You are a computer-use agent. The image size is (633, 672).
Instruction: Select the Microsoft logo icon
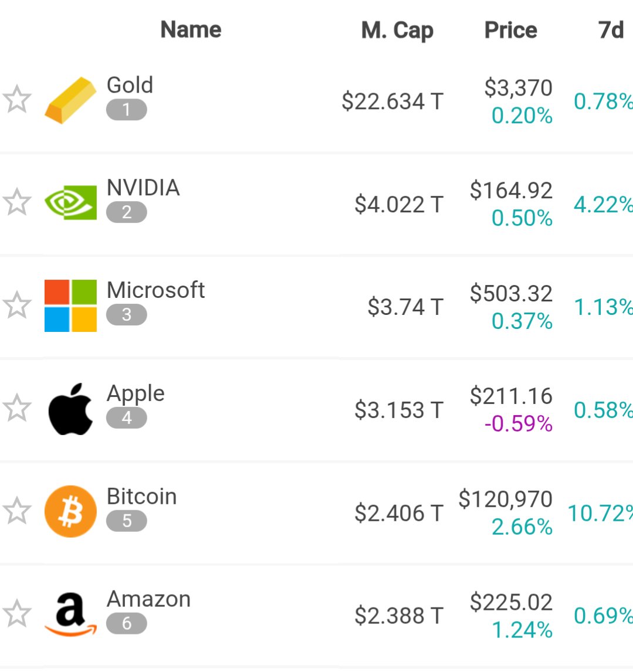71,306
